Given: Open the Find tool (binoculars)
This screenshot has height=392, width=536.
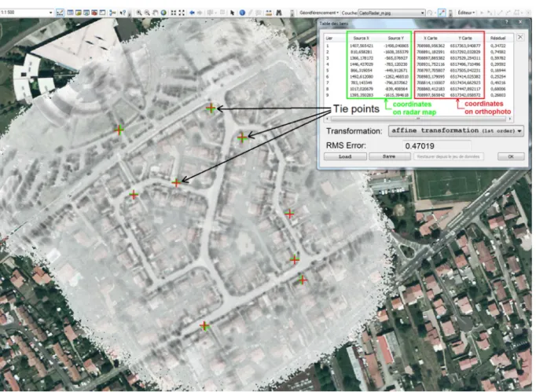Looking at the screenshot, I should pos(279,13).
